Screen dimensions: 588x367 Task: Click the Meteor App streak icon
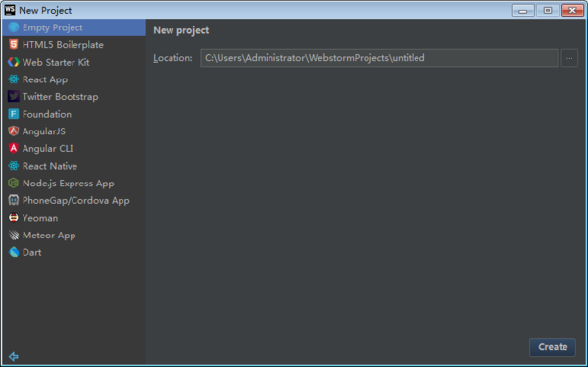14,235
